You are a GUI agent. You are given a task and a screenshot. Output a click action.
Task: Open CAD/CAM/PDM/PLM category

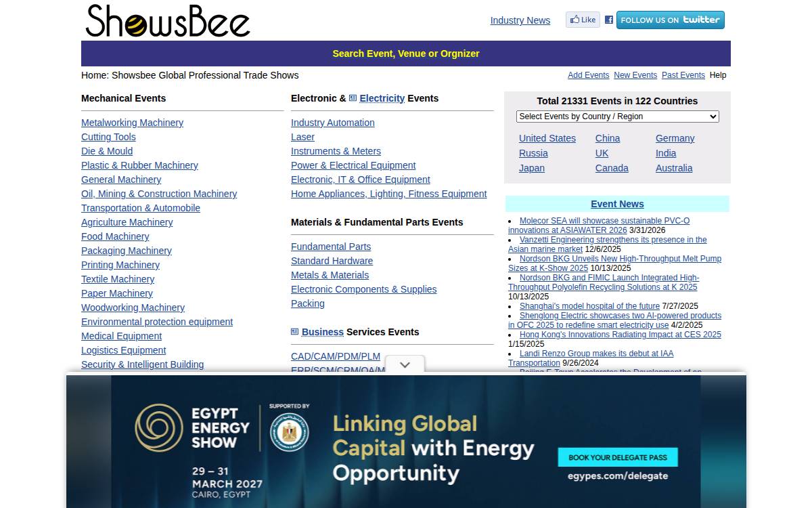tap(336, 356)
